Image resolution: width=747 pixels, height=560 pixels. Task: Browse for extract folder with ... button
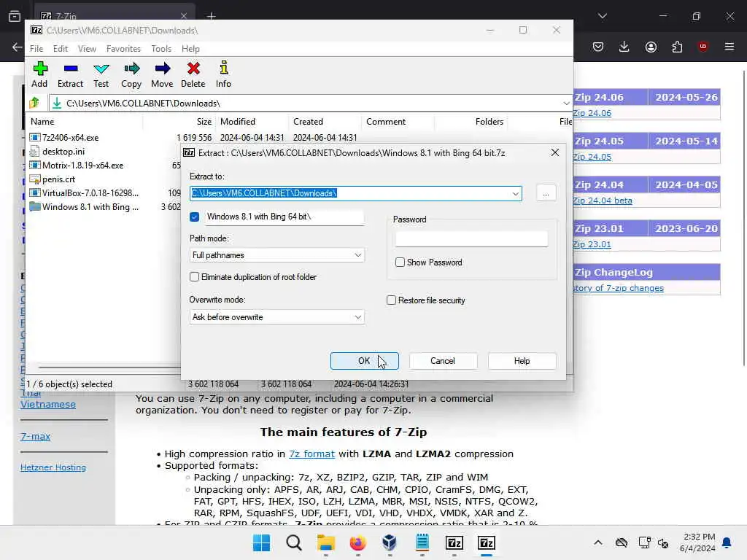click(x=546, y=193)
